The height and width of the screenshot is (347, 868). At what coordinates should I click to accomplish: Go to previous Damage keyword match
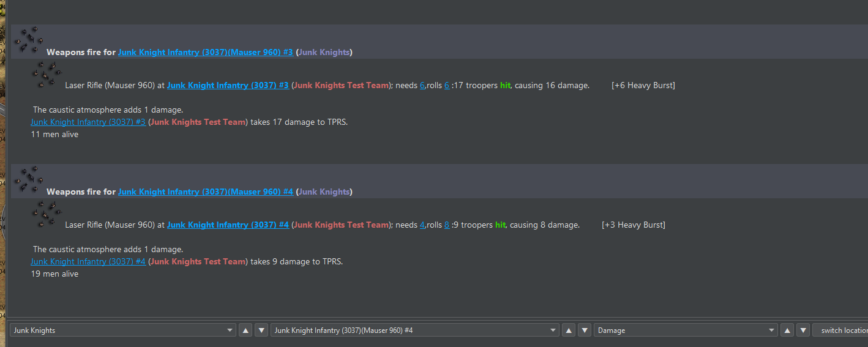pyautogui.click(x=788, y=330)
